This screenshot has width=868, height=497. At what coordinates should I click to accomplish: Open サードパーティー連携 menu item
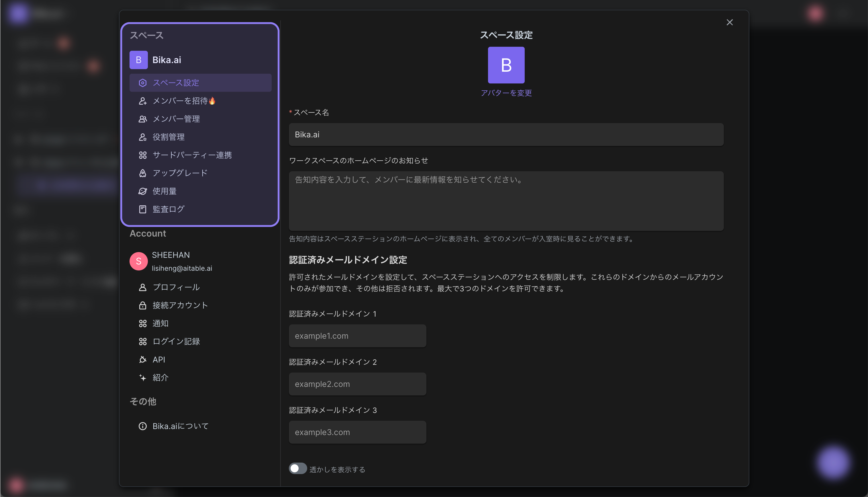click(x=201, y=155)
